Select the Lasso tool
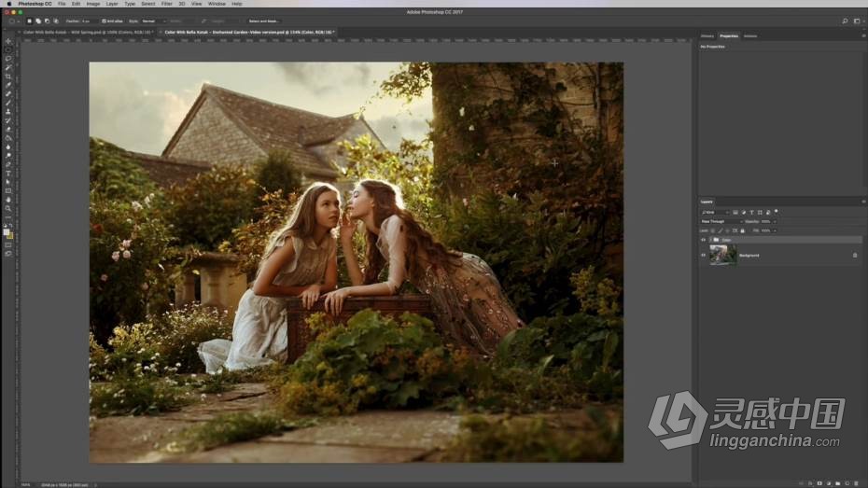The height and width of the screenshot is (488, 868). pyautogui.click(x=8, y=59)
